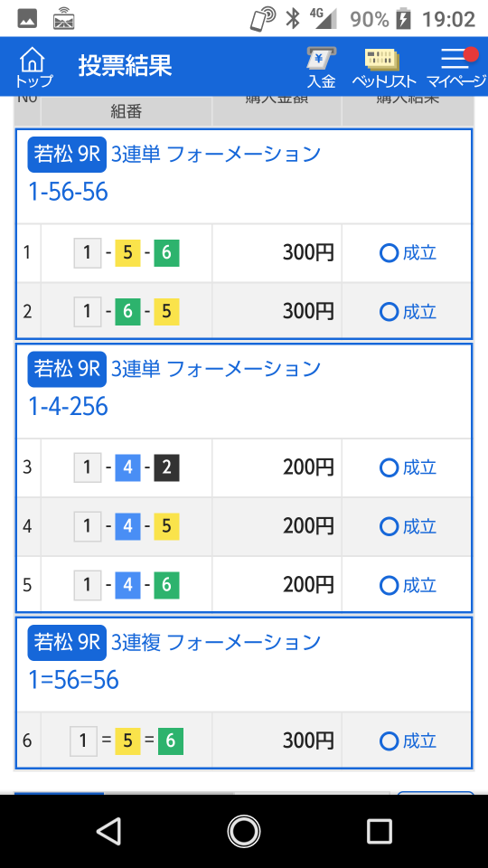Screen dimensions: 488x868
Task: Click the 成立 circle status in row 6
Action: pyautogui.click(x=408, y=741)
